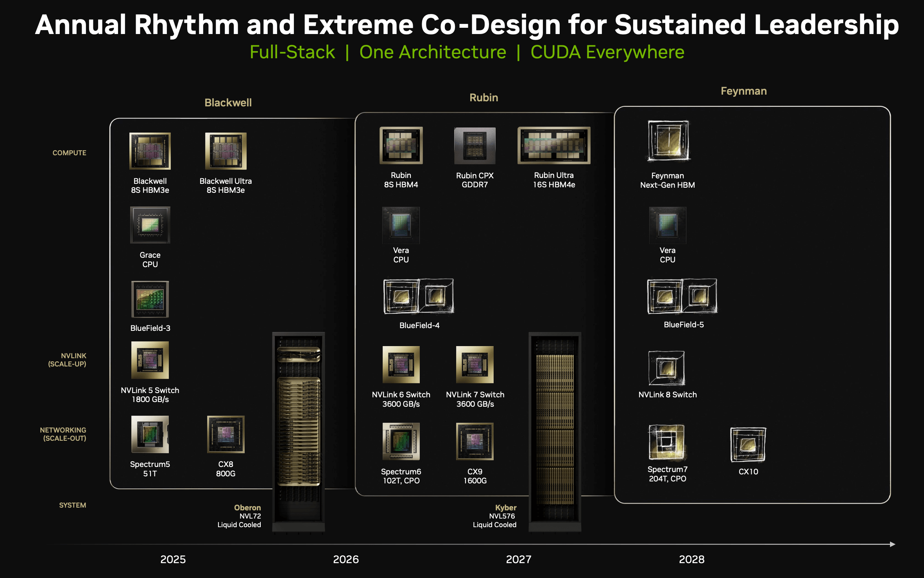Click the Blackwell 8S HBM3e chip image
This screenshot has width=924, height=578.
[150, 151]
